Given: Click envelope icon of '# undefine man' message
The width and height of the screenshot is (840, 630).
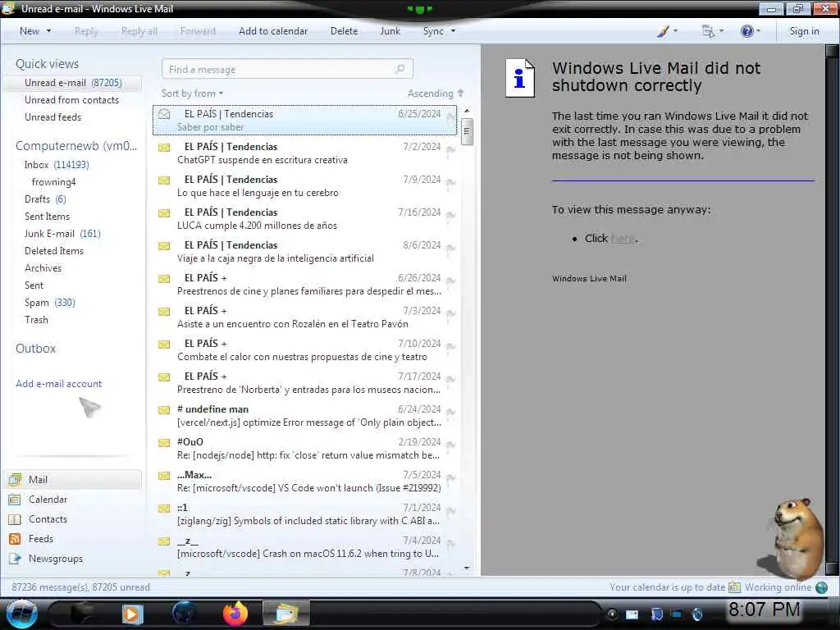Looking at the screenshot, I should 164,410.
